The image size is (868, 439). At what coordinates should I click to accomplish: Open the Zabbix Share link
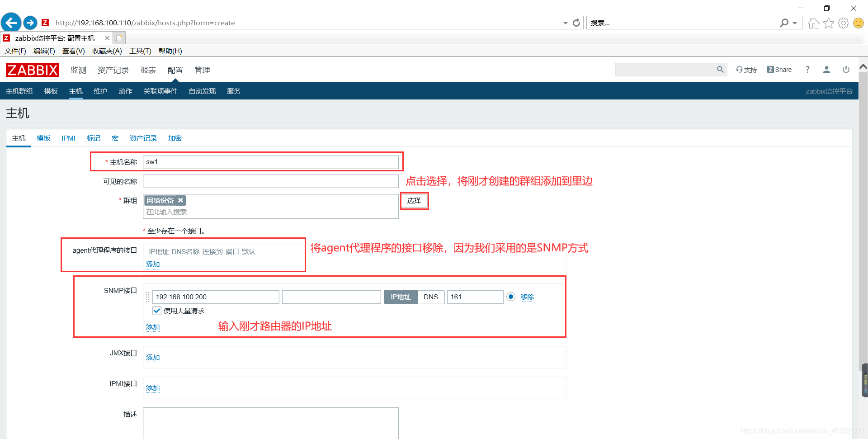779,70
